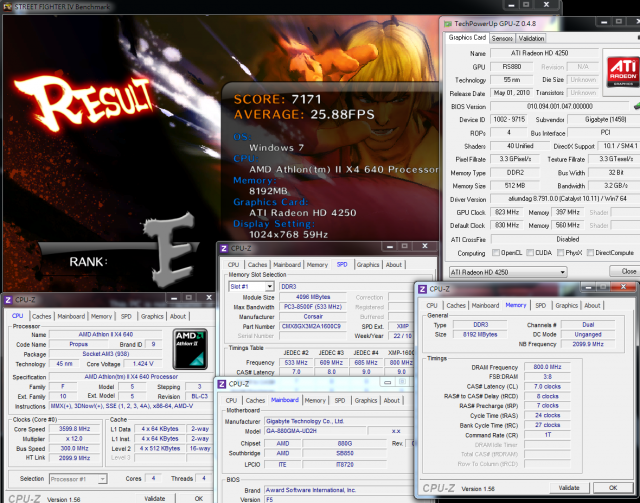Click Validate in the CPU-Z processor window
Viewport: 640px width, 503px height.
[x=155, y=499]
